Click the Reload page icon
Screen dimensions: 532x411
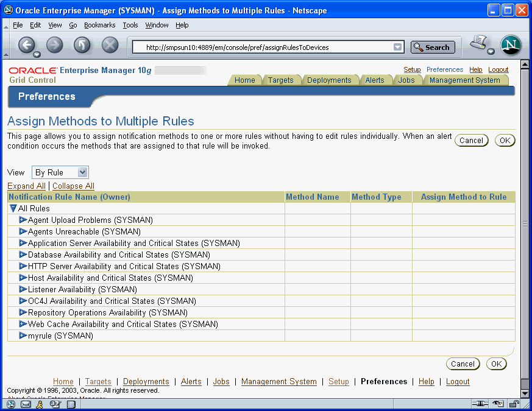(82, 44)
